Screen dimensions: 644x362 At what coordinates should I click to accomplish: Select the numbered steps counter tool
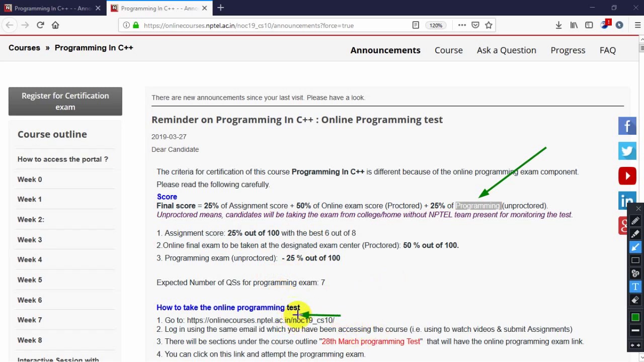(635, 274)
